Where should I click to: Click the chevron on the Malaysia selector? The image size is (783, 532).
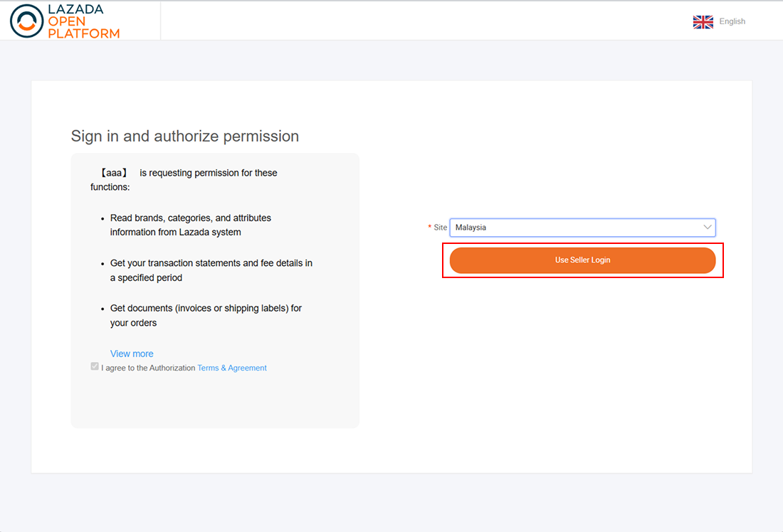pos(707,227)
